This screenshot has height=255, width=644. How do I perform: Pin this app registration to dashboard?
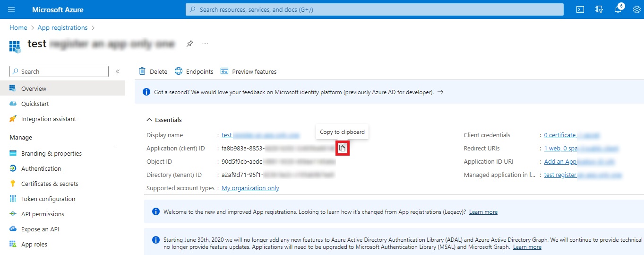[189, 44]
